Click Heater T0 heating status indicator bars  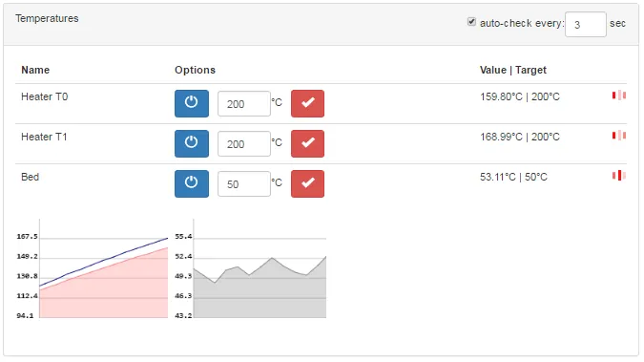[x=619, y=96]
